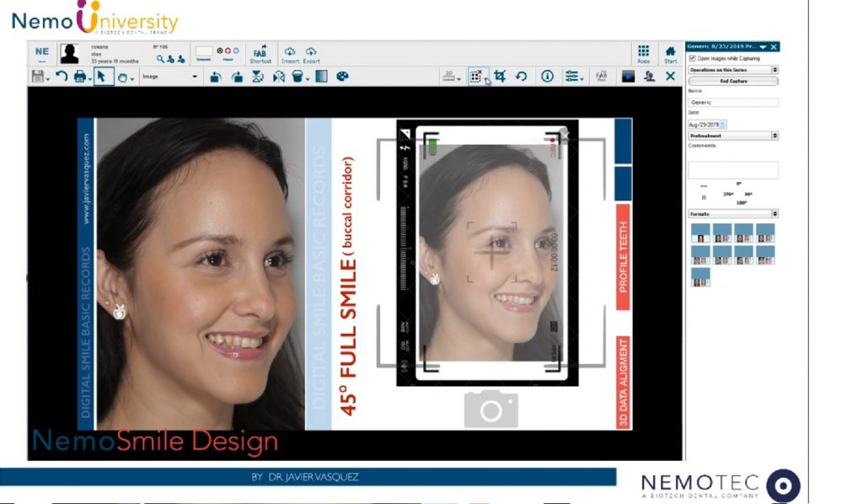Select the hand pan tool
The width and height of the screenshot is (863, 504).
tap(122, 78)
